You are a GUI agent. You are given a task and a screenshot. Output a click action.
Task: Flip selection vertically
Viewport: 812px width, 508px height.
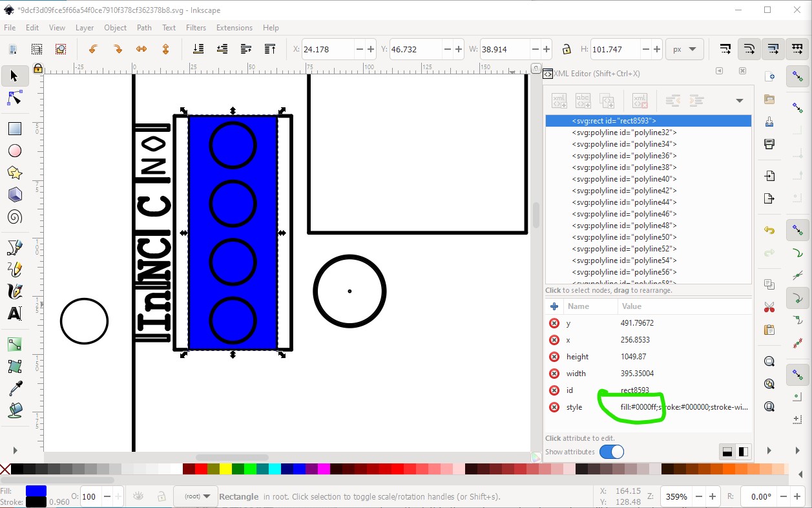165,49
